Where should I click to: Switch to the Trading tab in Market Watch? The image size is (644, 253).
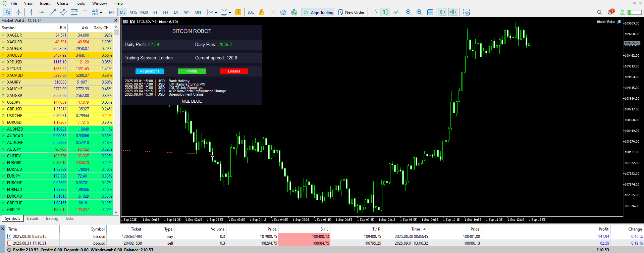tap(52, 218)
